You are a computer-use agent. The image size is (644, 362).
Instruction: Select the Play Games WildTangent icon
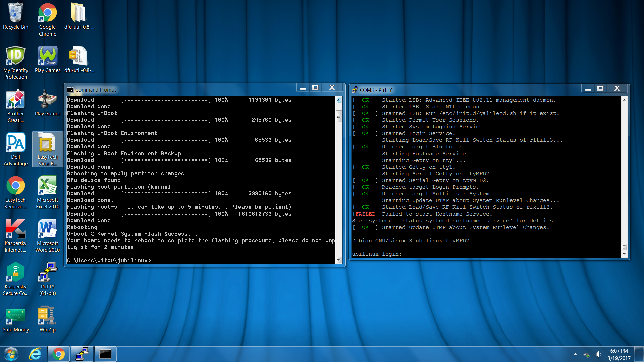(x=47, y=60)
